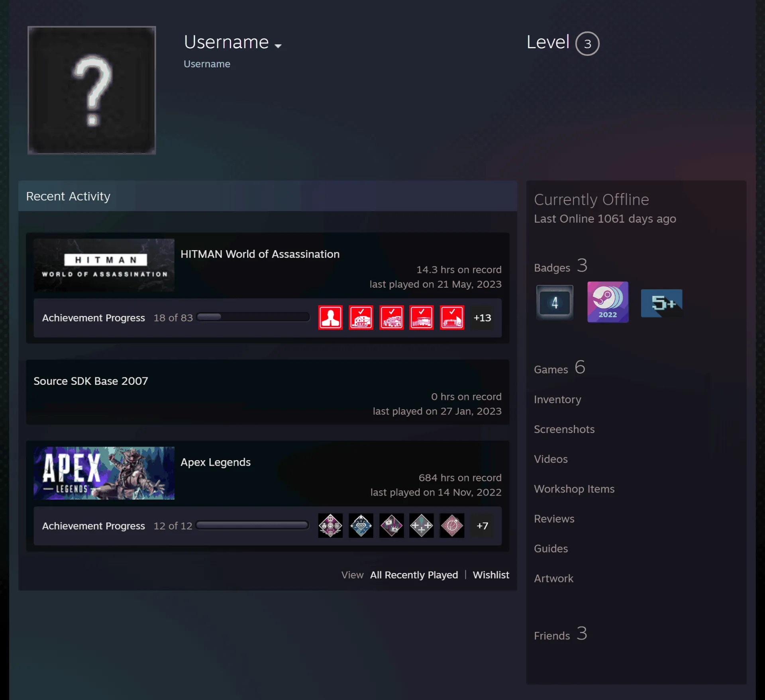Open the blue diamond Apex achievement icon
This screenshot has height=700, width=765.
point(361,525)
